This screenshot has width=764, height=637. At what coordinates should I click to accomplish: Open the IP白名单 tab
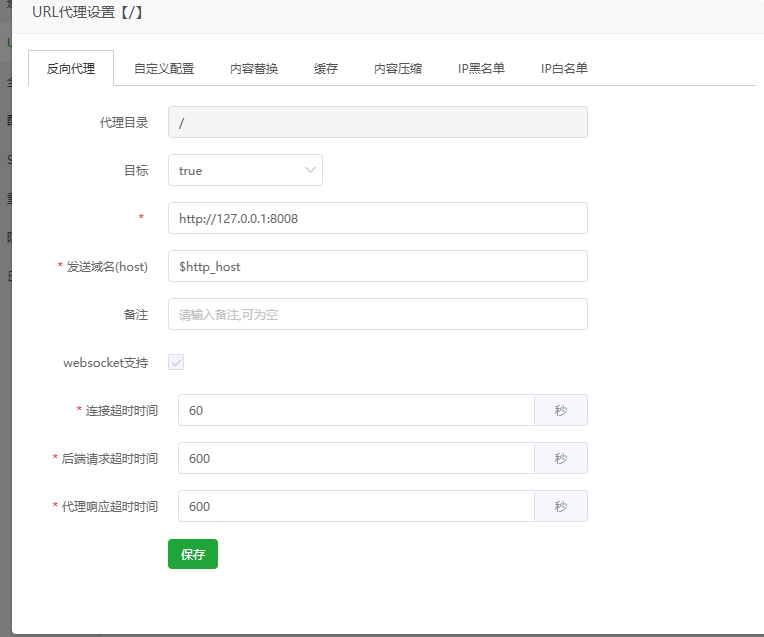[564, 69]
